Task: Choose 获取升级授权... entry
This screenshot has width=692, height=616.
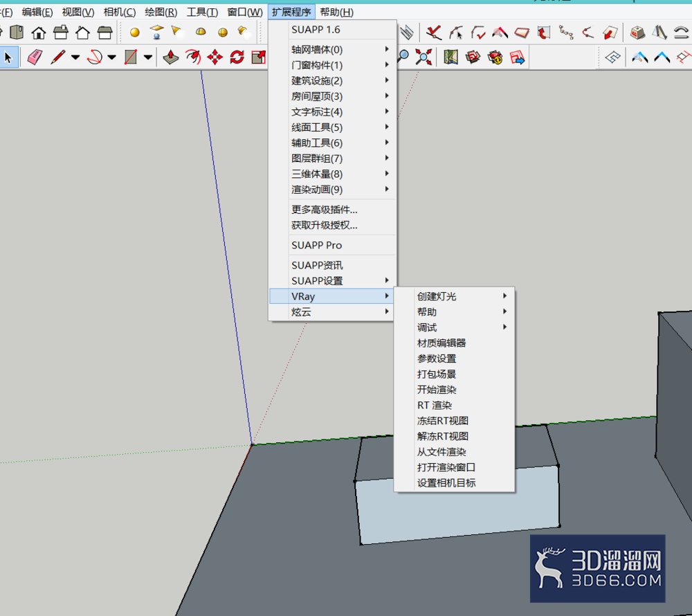Action: tap(332, 225)
